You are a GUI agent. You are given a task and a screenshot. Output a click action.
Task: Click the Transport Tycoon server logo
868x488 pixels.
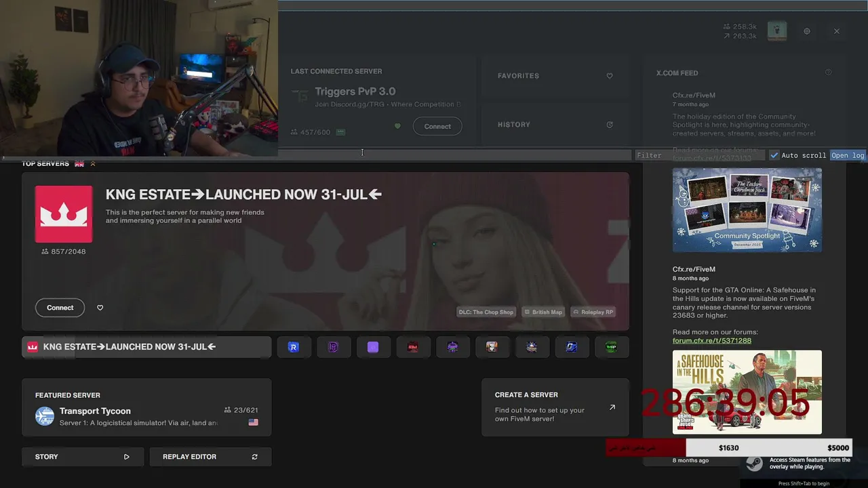[x=45, y=416]
